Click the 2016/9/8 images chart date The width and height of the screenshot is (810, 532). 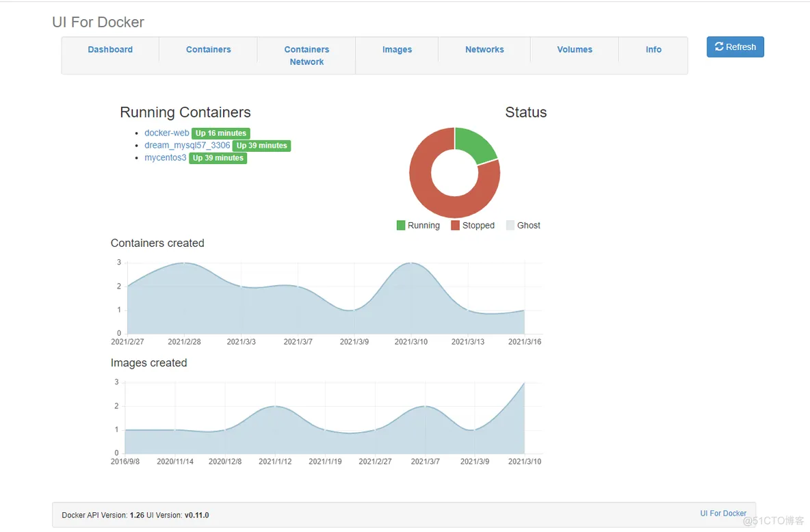(125, 462)
